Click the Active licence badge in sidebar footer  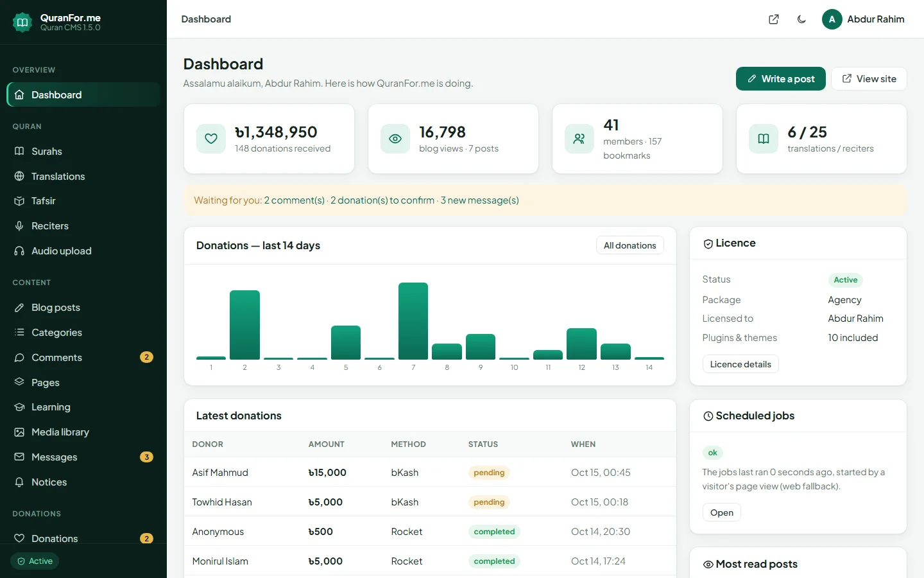(x=35, y=561)
